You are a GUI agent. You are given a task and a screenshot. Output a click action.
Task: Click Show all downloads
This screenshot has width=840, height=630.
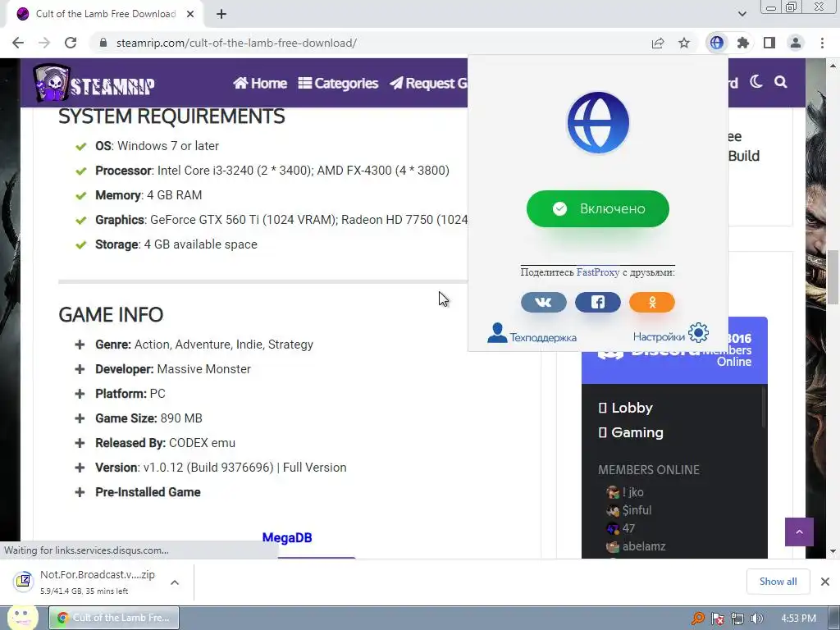pyautogui.click(x=778, y=582)
